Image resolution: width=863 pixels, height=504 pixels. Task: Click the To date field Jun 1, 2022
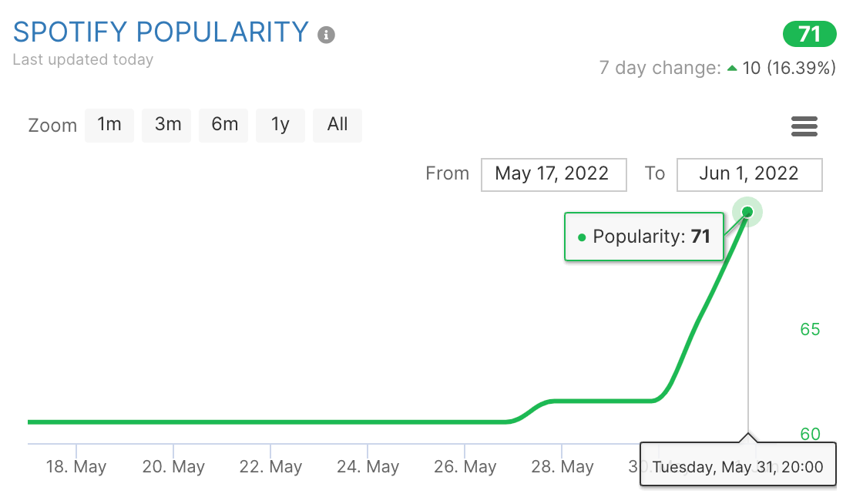coord(749,174)
